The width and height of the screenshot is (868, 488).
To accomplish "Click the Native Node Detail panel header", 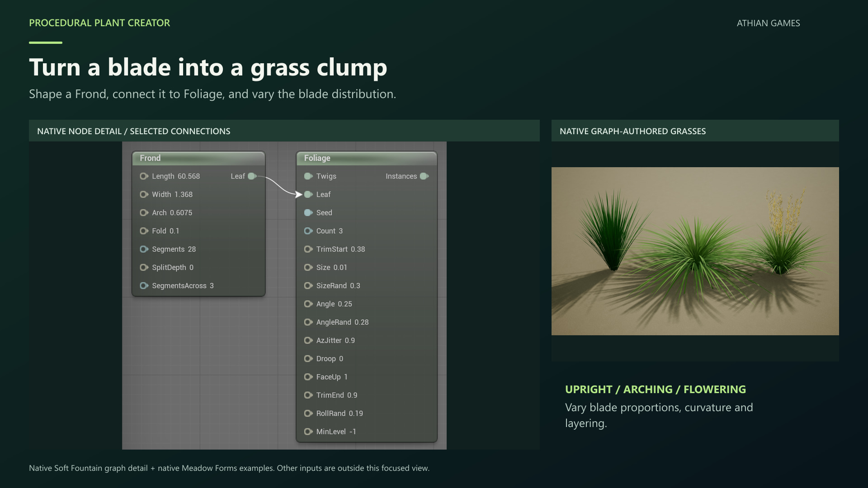I will (284, 131).
